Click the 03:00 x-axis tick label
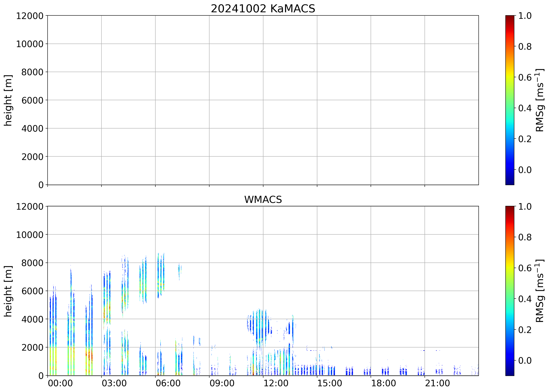The image size is (550, 392). 114,383
